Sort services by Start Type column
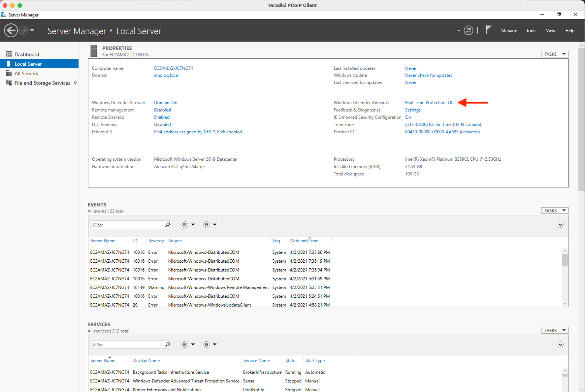 (315, 361)
